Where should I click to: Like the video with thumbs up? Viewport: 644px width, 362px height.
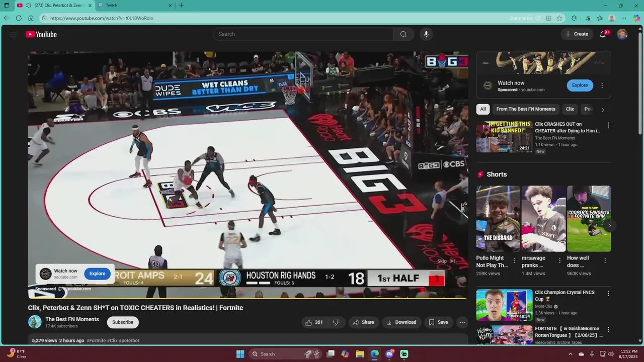coord(314,322)
